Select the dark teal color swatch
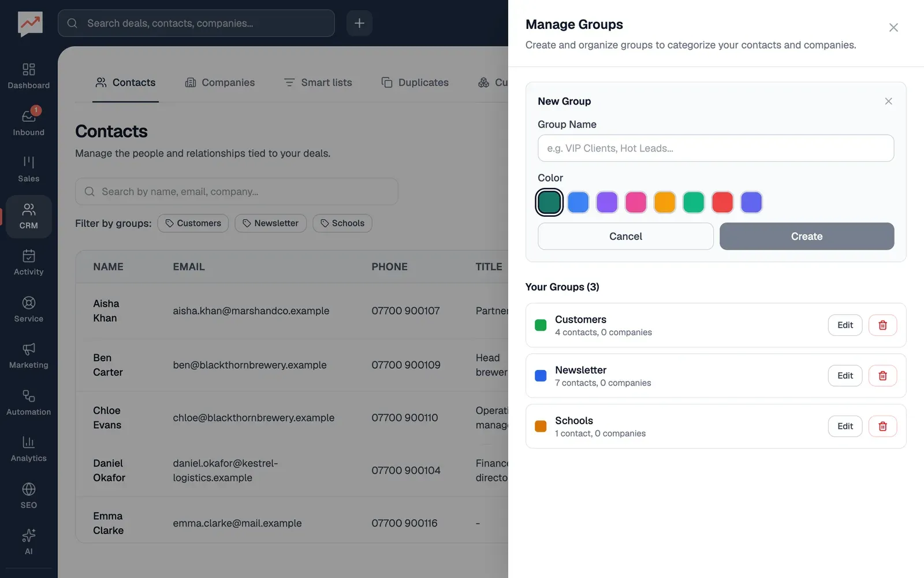This screenshot has height=578, width=924. [549, 202]
